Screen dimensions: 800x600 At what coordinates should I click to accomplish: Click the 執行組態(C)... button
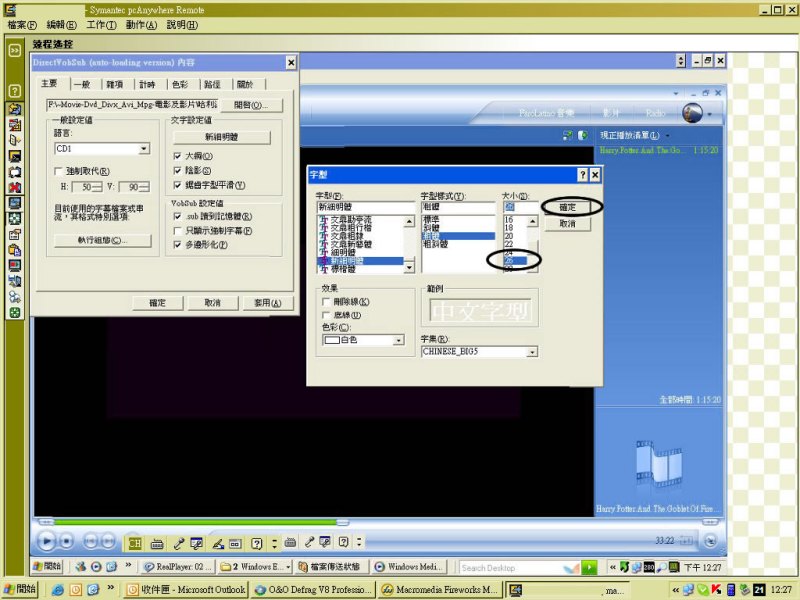(x=103, y=240)
